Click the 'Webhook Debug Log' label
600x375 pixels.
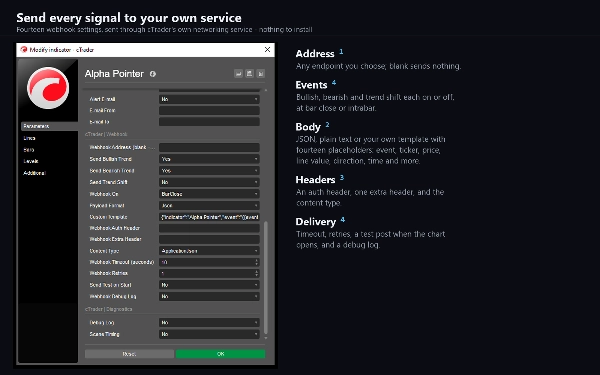pyautogui.click(x=112, y=297)
